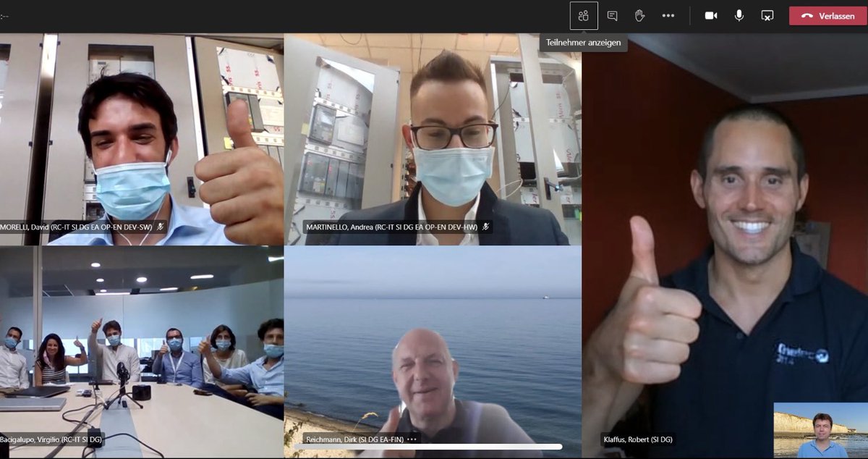Screen dimensions: 868x459
Task: Expand options via the three-dot toolbar control
Action: pos(668,15)
